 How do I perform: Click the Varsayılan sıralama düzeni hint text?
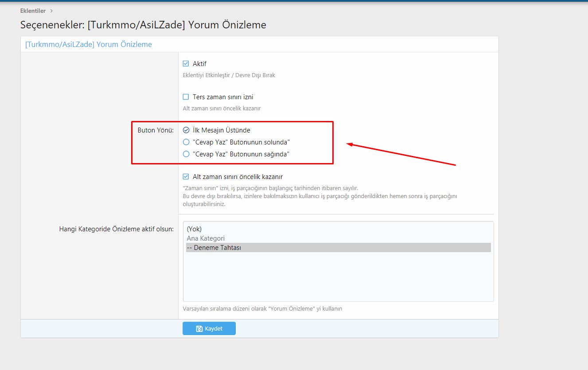click(262, 309)
